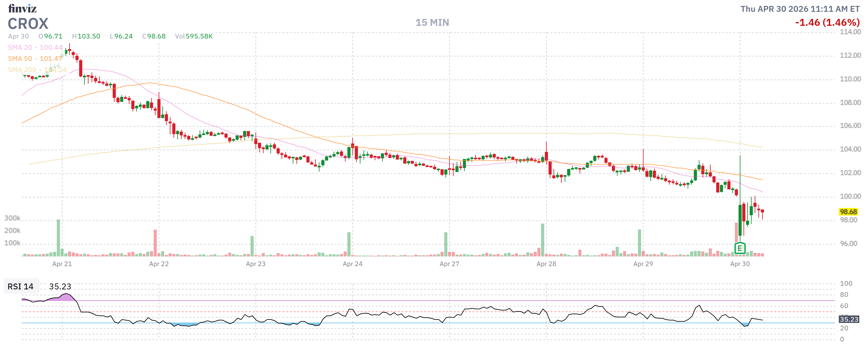Click the 15 MIN timeframe label
This screenshot has width=868, height=349.
[x=432, y=23]
